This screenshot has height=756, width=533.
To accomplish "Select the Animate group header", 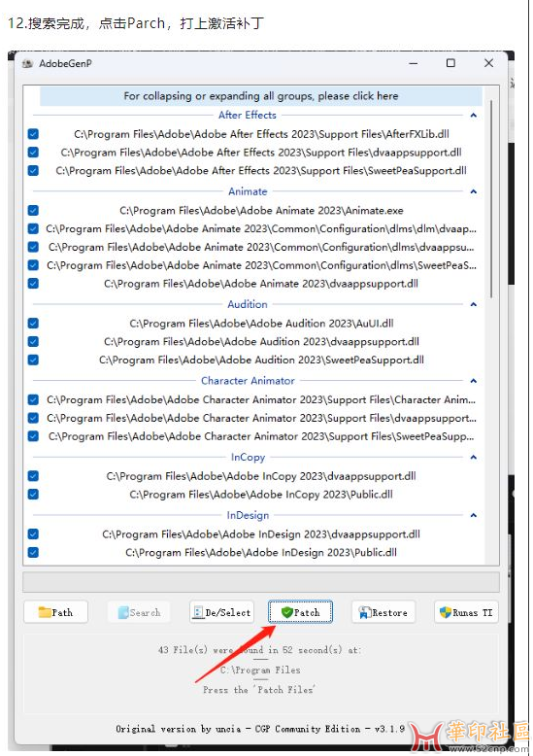I will coord(248,191).
